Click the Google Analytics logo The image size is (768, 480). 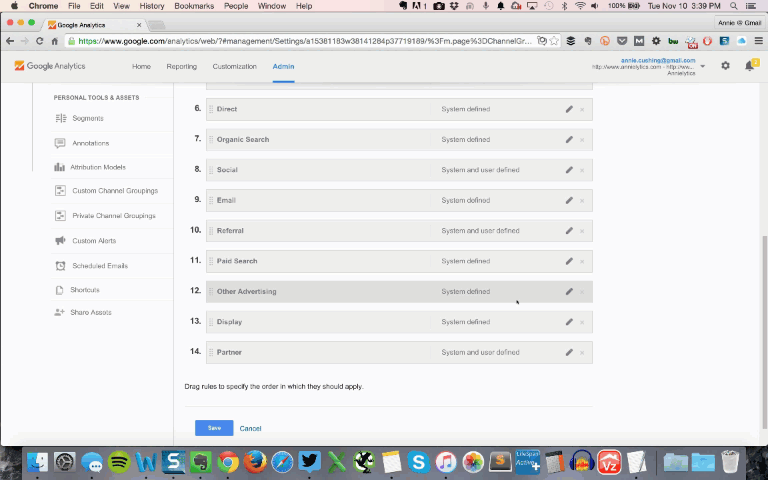click(x=50, y=66)
